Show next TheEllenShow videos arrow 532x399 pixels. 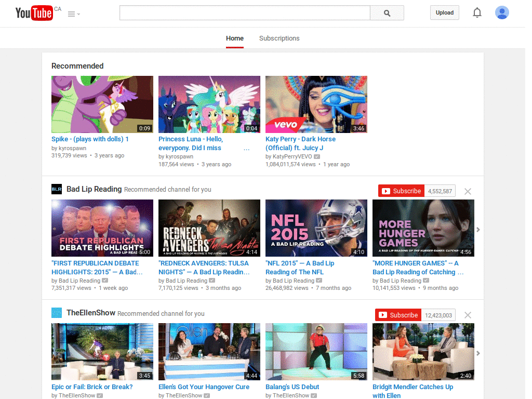tap(478, 353)
